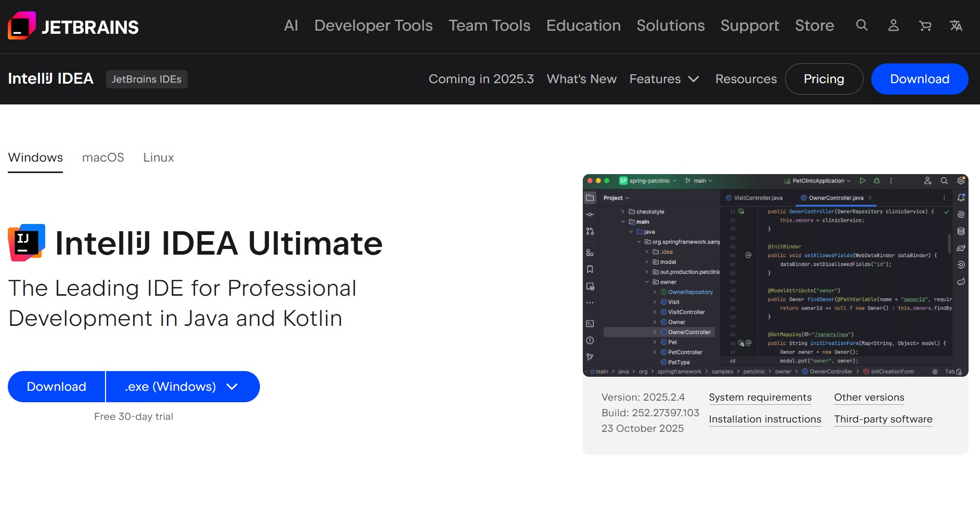
Task: Open AI menu in top navigation
Action: 291,25
